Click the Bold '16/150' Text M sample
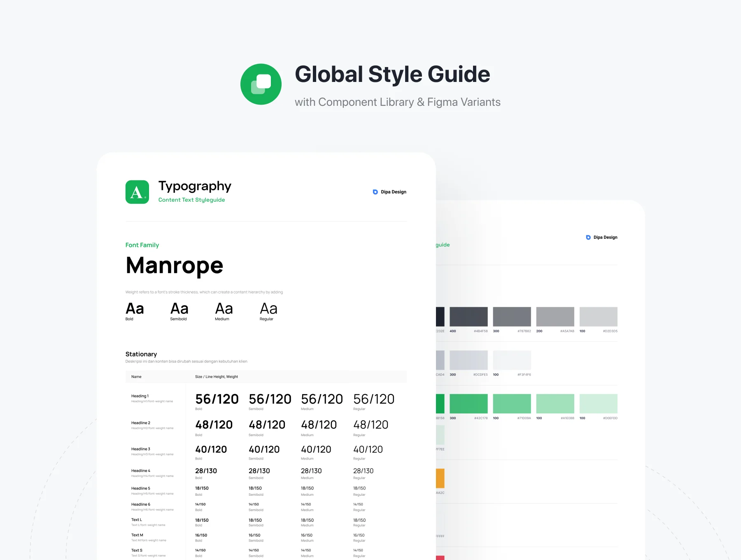741x560 pixels. click(x=201, y=535)
